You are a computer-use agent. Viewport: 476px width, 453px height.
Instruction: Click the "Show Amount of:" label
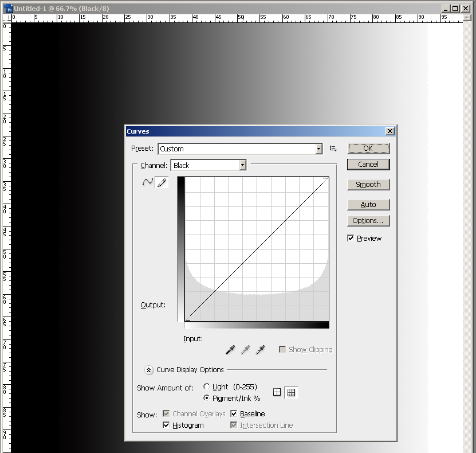(x=165, y=388)
